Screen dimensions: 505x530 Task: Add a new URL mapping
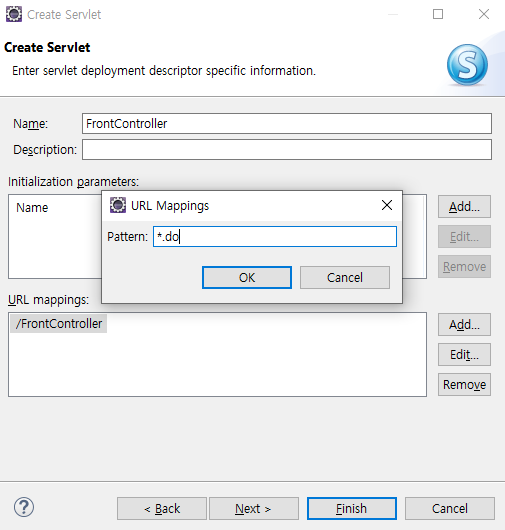pyautogui.click(x=464, y=324)
